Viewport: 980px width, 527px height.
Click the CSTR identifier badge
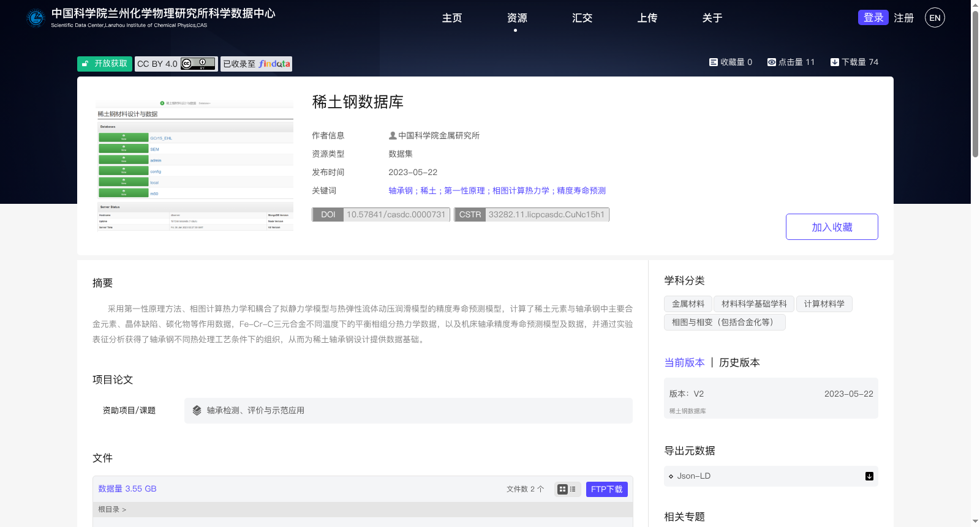(x=532, y=214)
